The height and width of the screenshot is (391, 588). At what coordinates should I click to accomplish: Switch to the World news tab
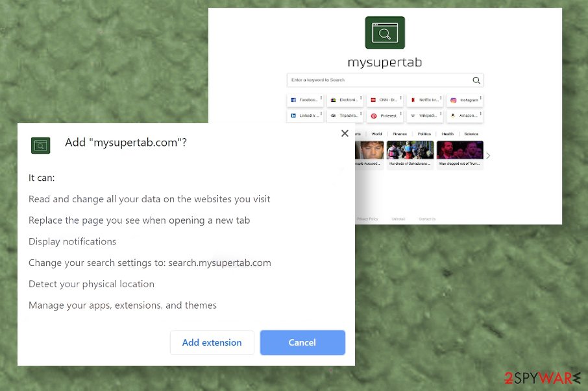[376, 134]
